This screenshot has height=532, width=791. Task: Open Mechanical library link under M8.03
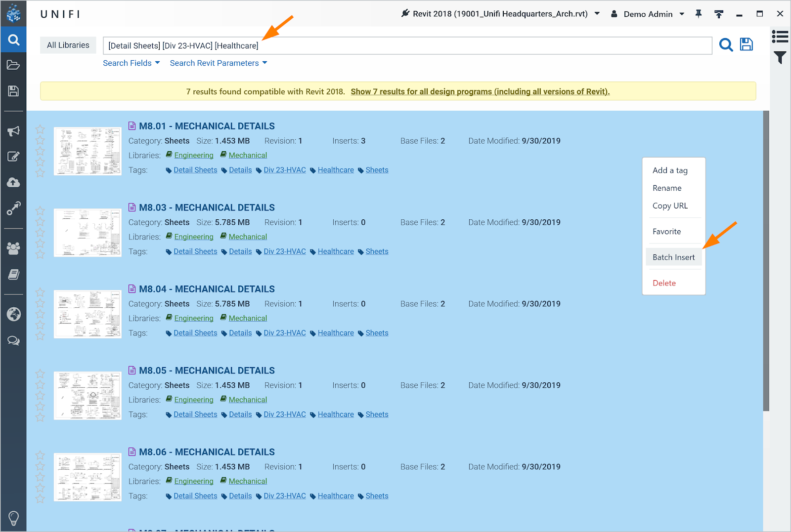[248, 237]
